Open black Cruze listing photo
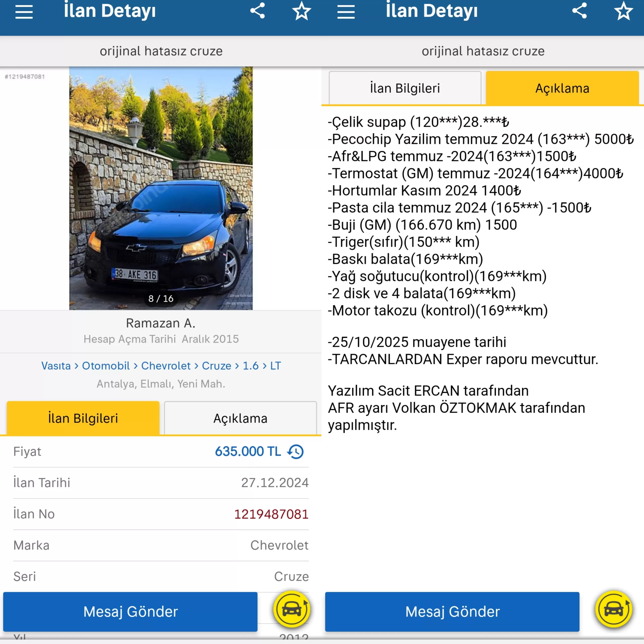This screenshot has width=644, height=644. coord(161,188)
